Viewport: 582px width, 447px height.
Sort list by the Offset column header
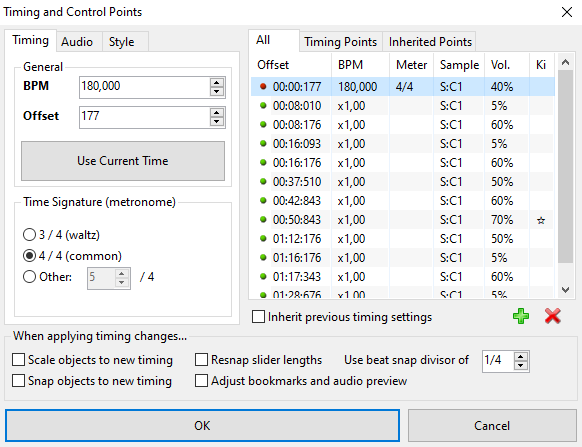click(291, 65)
